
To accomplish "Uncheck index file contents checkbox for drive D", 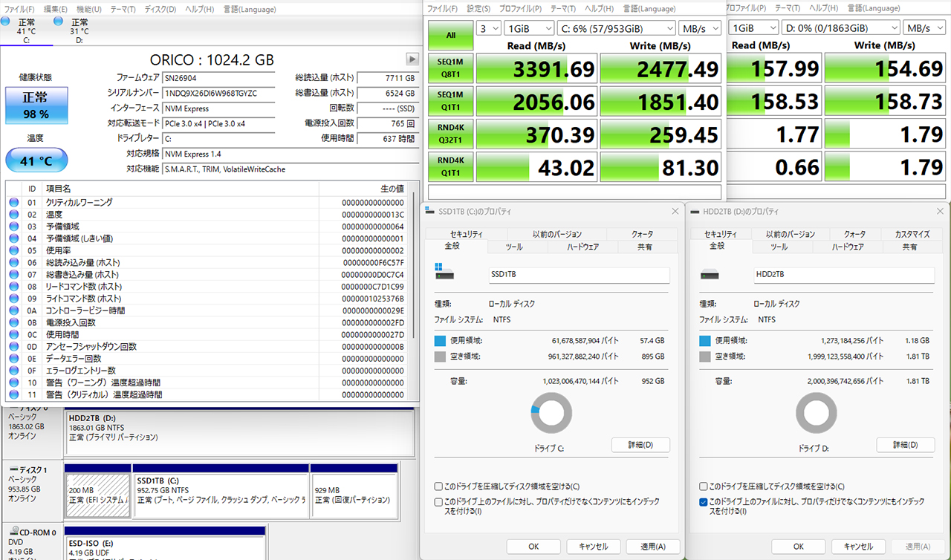I will 703,502.
